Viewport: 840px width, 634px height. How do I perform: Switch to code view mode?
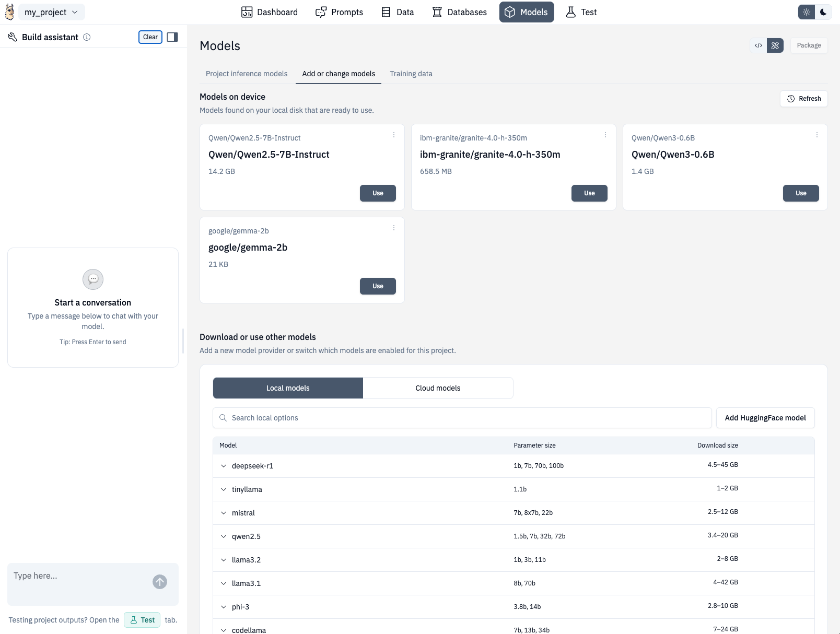tap(759, 45)
